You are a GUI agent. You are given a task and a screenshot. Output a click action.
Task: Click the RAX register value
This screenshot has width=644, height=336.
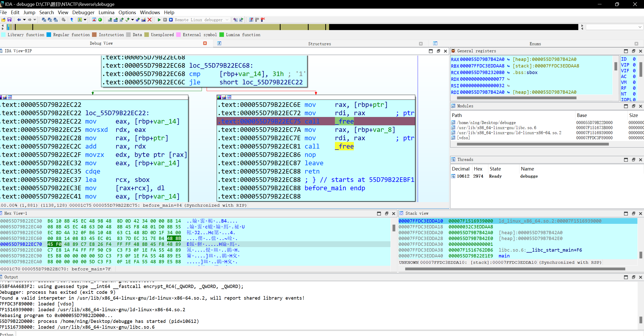[x=482, y=59]
